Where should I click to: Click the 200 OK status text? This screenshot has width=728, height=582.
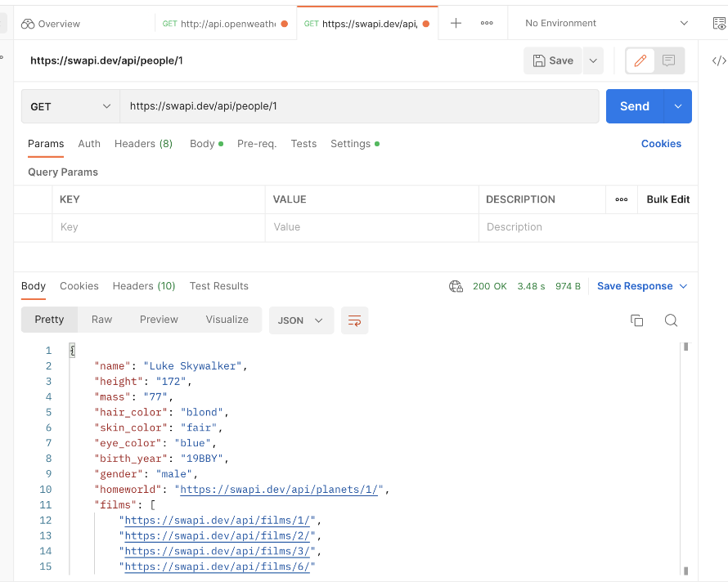(x=490, y=286)
